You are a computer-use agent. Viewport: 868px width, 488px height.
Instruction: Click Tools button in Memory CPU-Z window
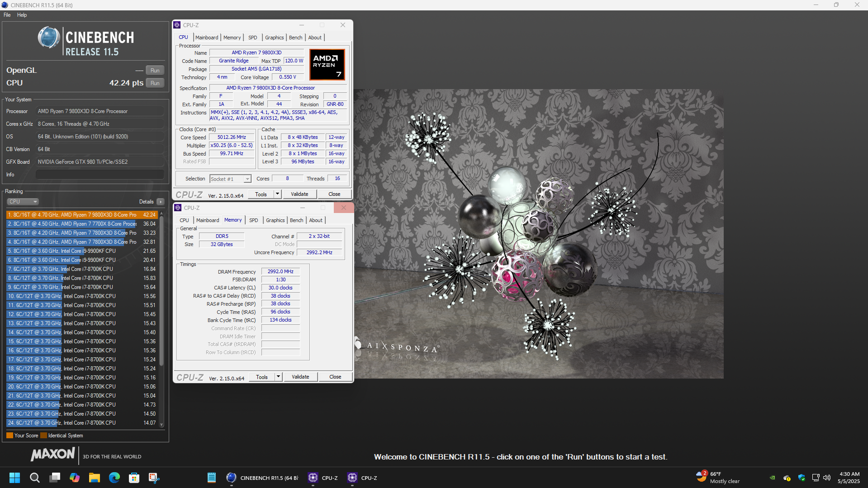(x=262, y=377)
